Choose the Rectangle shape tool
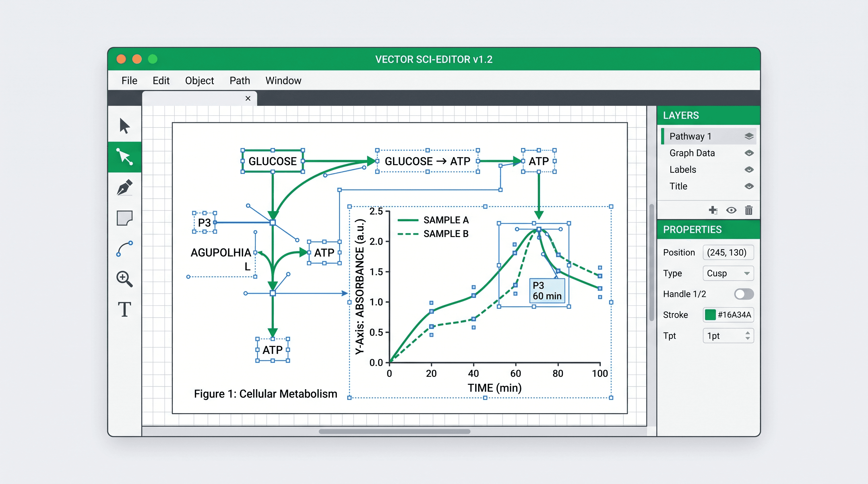The width and height of the screenshot is (868, 484). (124, 218)
